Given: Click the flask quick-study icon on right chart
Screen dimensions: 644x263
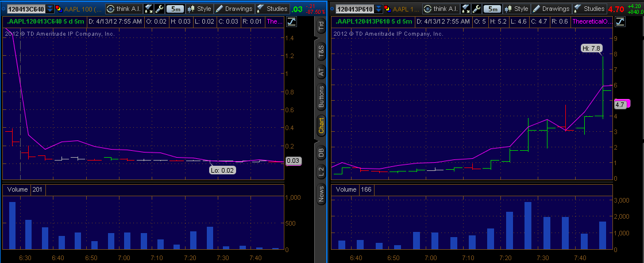Looking at the screenshot, I should click(x=466, y=9).
